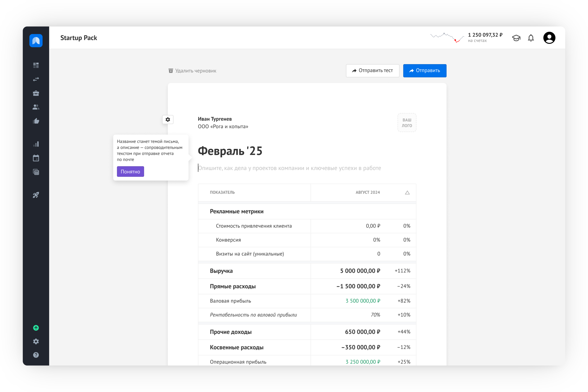Screen dimensions: 588x392
Task: Open the thumbs-up icon in sidebar
Action: click(x=36, y=121)
